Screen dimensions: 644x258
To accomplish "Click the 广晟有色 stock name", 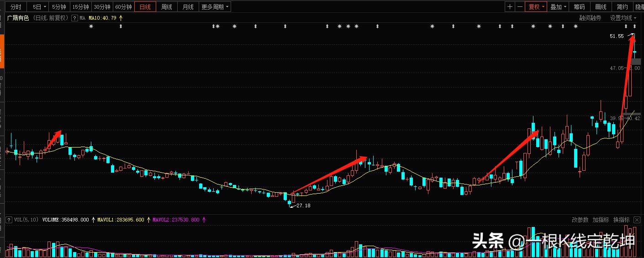I will 18,18.
